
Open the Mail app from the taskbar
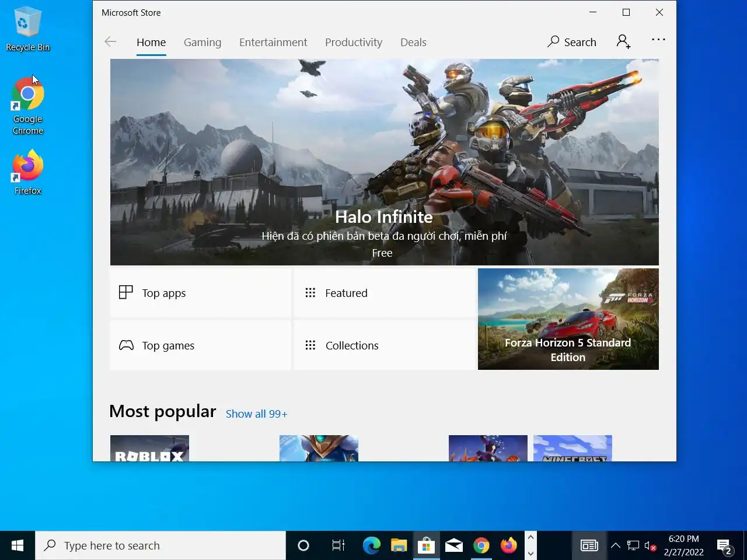tap(453, 545)
